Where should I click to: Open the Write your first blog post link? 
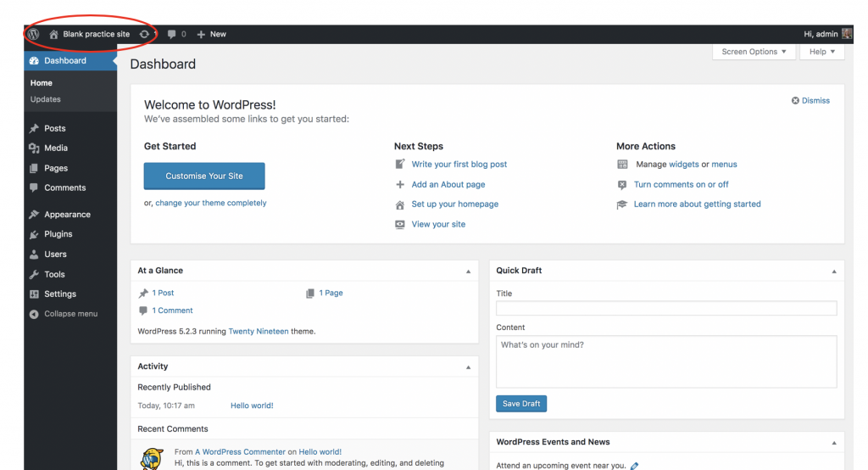pos(459,164)
